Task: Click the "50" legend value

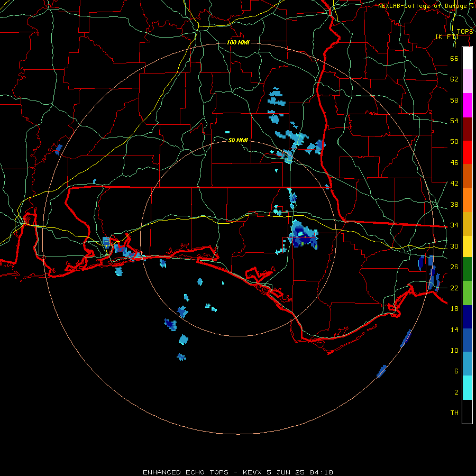Action: [x=454, y=142]
